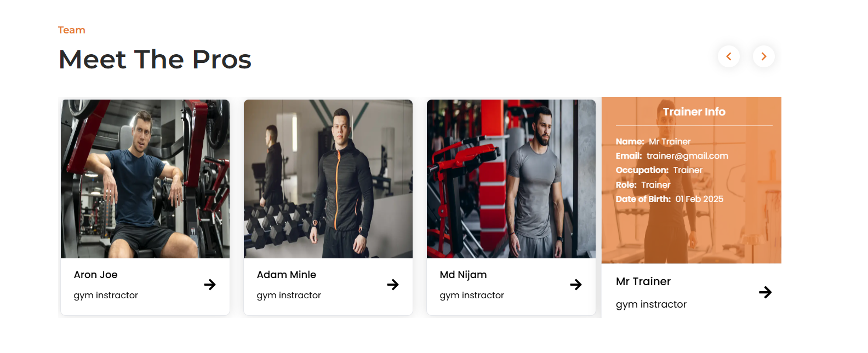This screenshot has width=868, height=353.
Task: Select the Md Nijam name link
Action: pos(463,275)
